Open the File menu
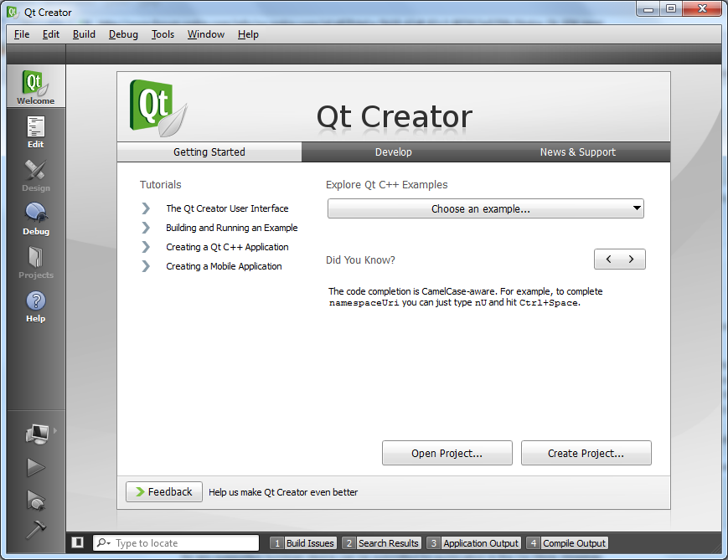The height and width of the screenshot is (560, 728). click(x=22, y=34)
